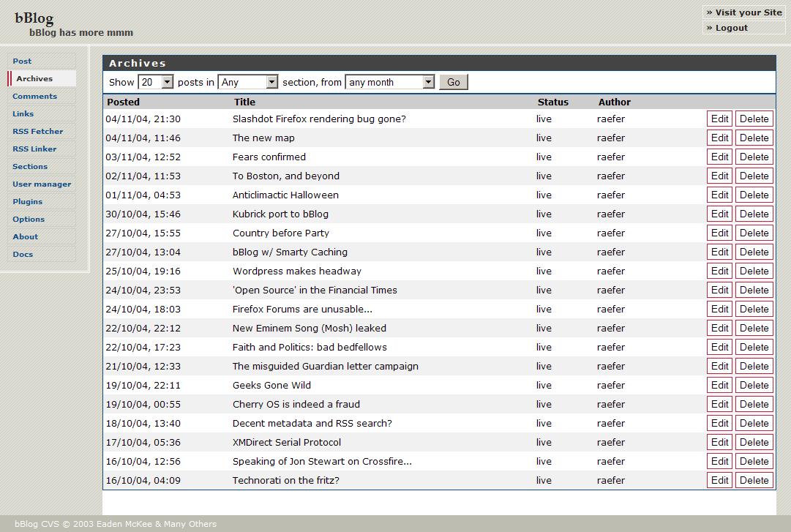The image size is (791, 532).
Task: Go to Links in sidebar
Action: [42, 114]
